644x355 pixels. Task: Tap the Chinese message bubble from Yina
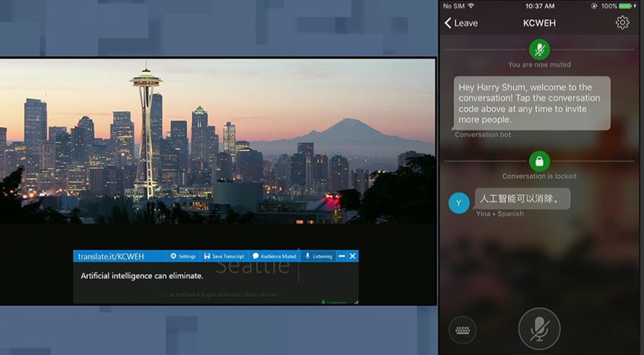pos(523,199)
